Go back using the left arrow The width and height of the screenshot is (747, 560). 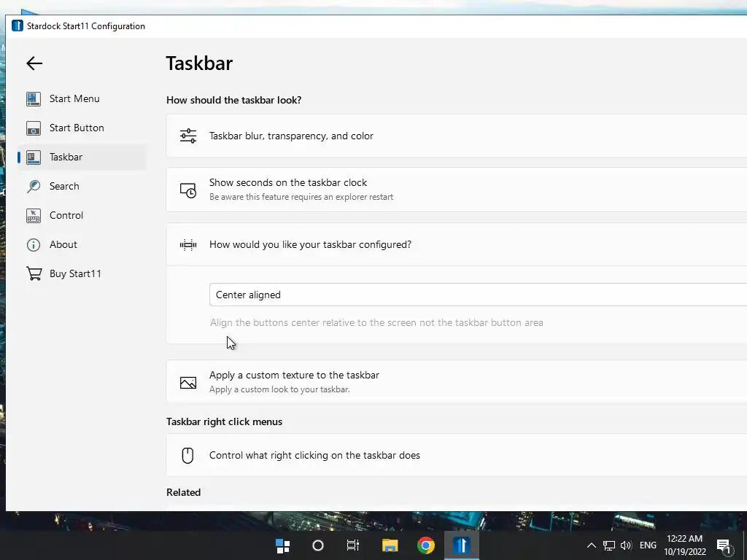(x=34, y=63)
